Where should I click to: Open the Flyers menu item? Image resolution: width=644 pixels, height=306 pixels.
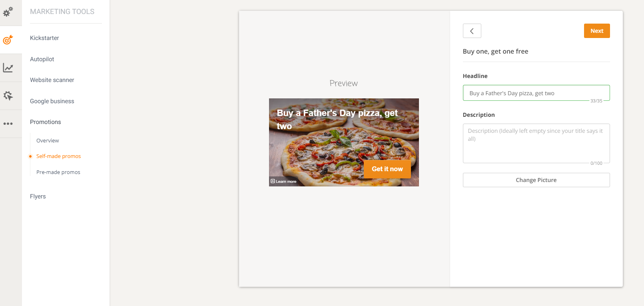tap(38, 196)
